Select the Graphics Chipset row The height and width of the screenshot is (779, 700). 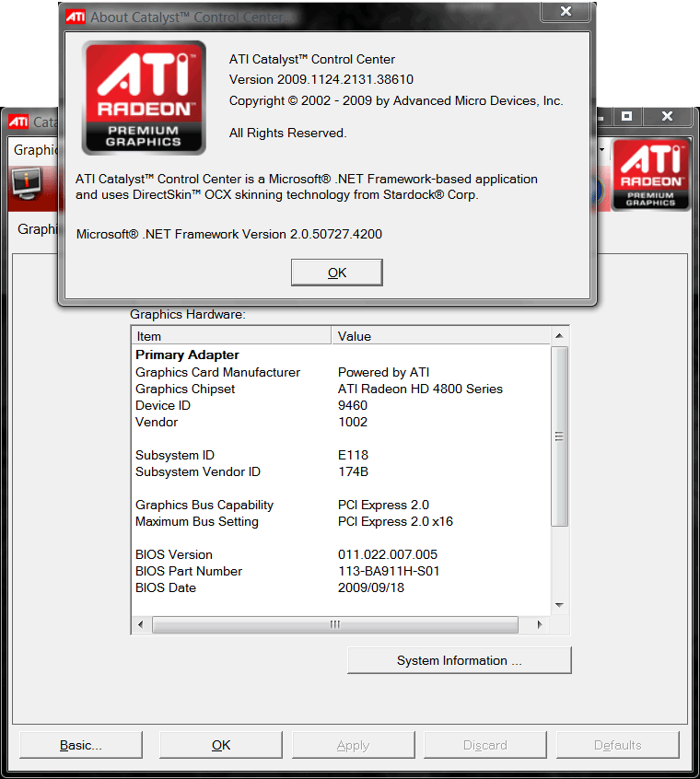[x=341, y=389]
